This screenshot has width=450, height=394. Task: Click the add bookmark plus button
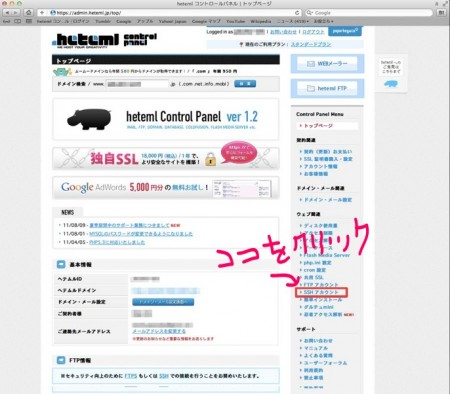42,13
